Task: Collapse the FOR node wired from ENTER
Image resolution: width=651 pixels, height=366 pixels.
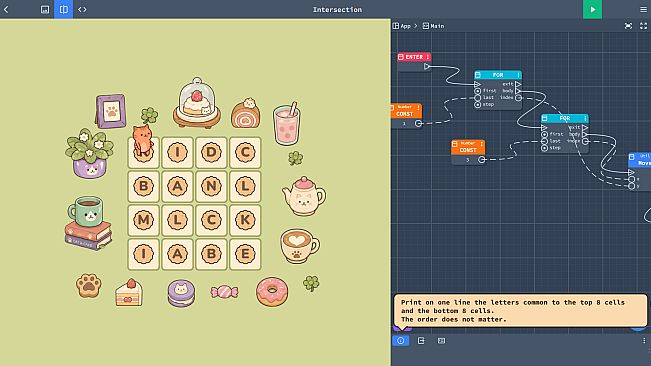Action: pos(478,75)
